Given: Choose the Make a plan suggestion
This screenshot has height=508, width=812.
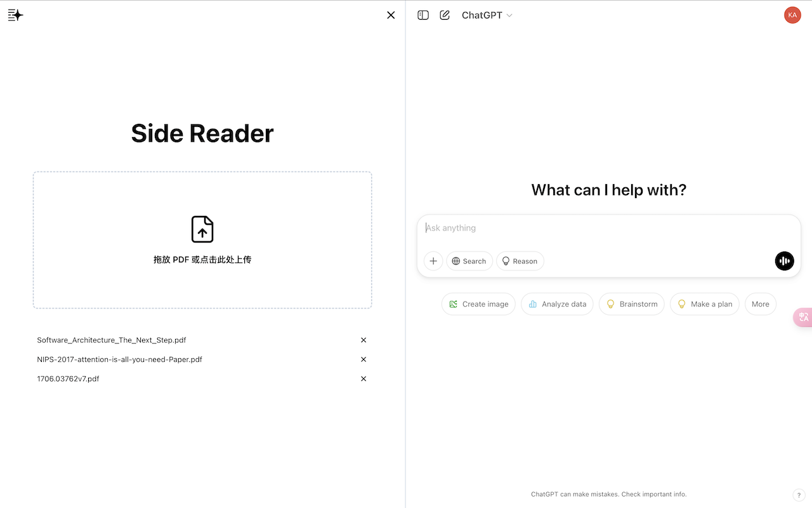Looking at the screenshot, I should click(x=705, y=304).
